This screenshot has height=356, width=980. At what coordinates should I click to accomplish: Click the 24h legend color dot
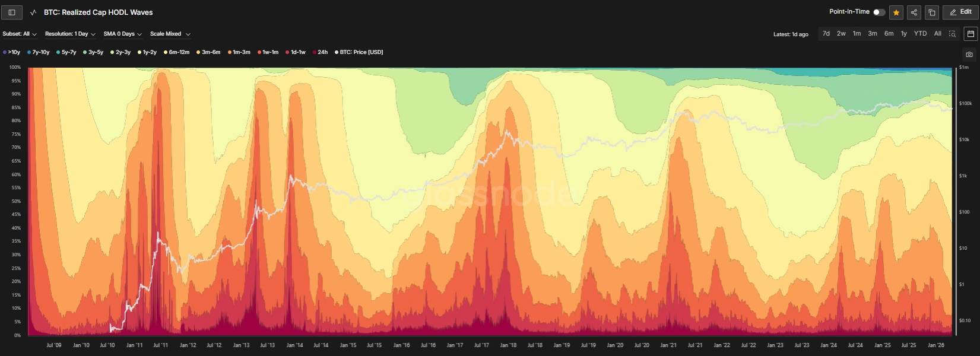(315, 52)
